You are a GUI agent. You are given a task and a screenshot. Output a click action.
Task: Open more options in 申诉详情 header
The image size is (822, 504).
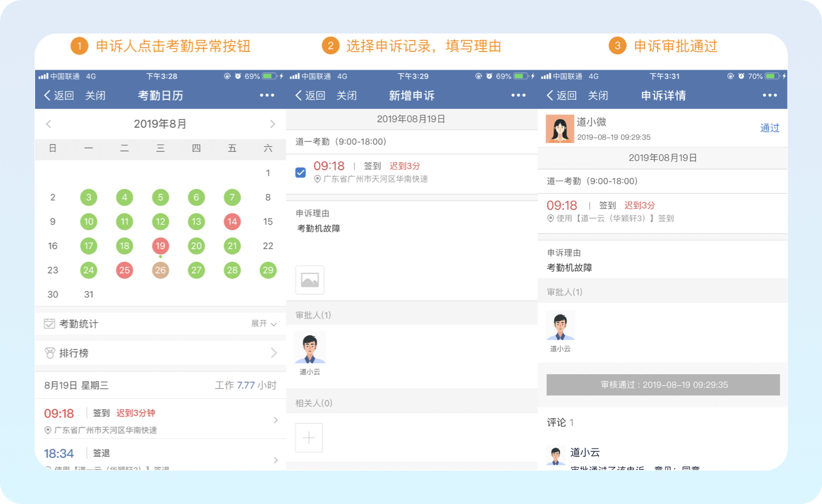[770, 95]
